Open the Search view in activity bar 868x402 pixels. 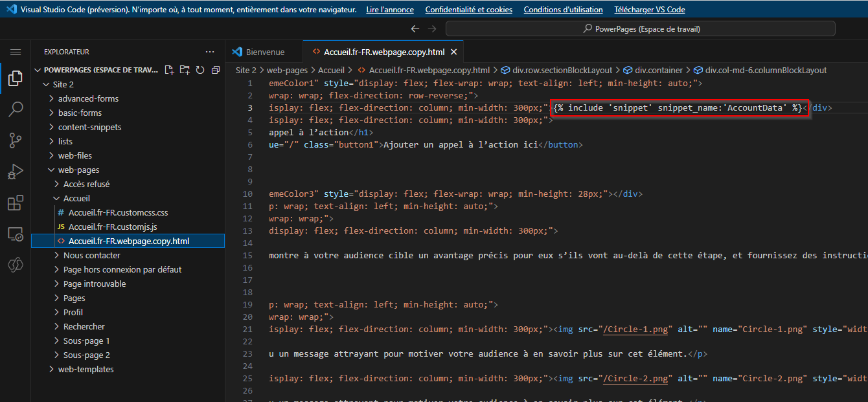click(16, 109)
